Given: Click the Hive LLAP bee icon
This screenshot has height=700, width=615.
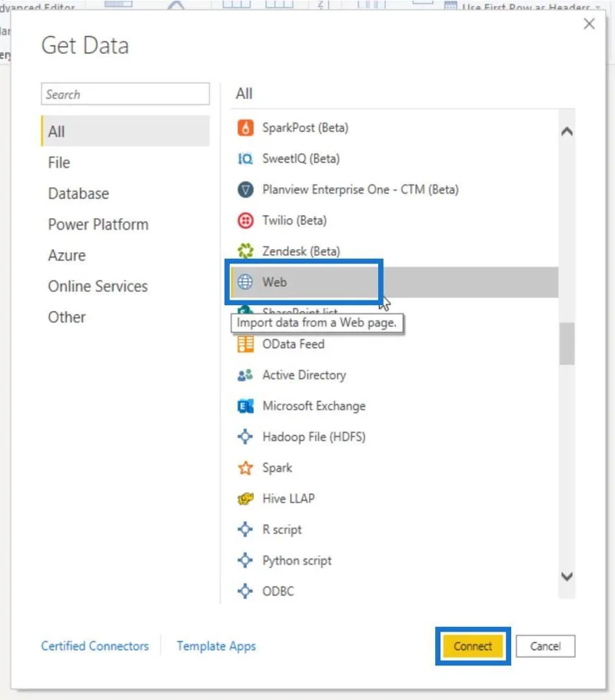Looking at the screenshot, I should [245, 498].
